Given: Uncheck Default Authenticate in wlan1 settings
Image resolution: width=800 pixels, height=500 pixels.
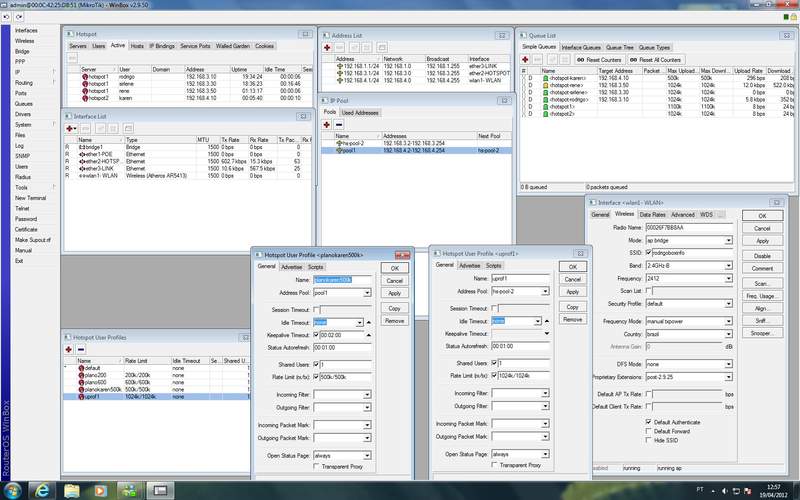Looking at the screenshot, I should (647, 421).
